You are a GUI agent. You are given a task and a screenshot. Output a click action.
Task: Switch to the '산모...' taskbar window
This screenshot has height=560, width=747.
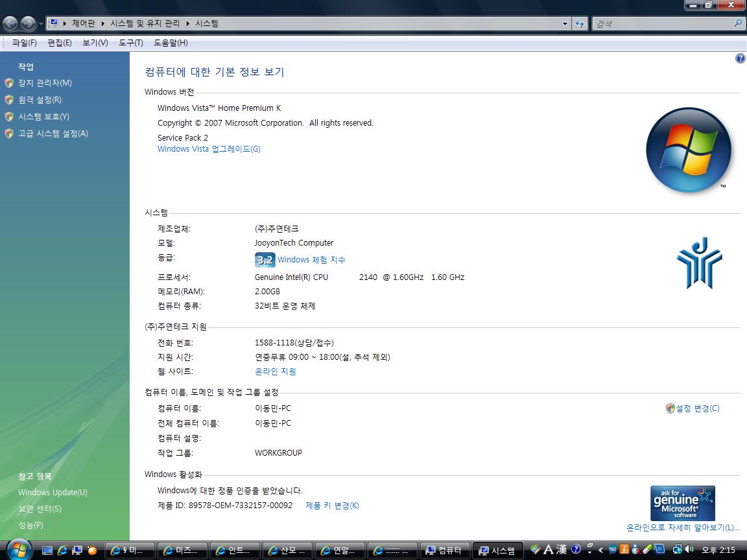(x=288, y=550)
